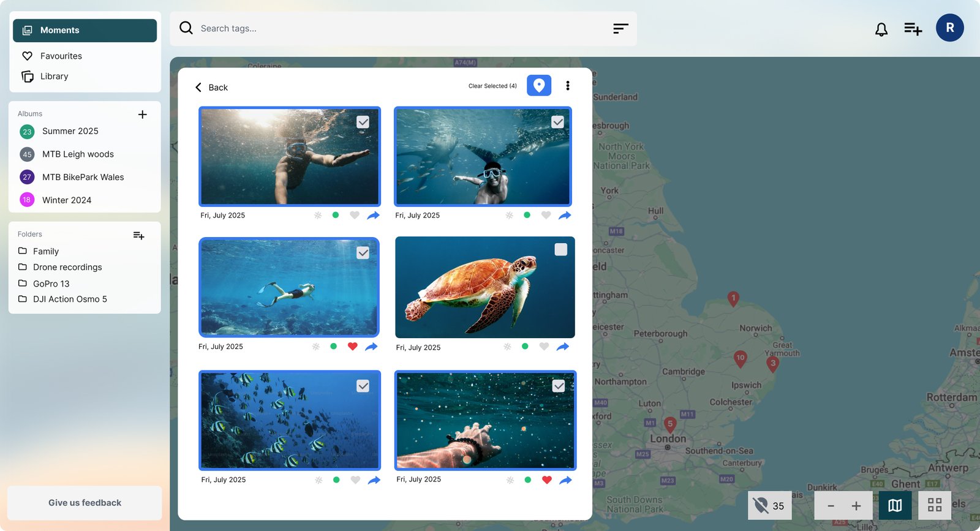
Task: Open the three-dot more options menu
Action: click(x=568, y=86)
